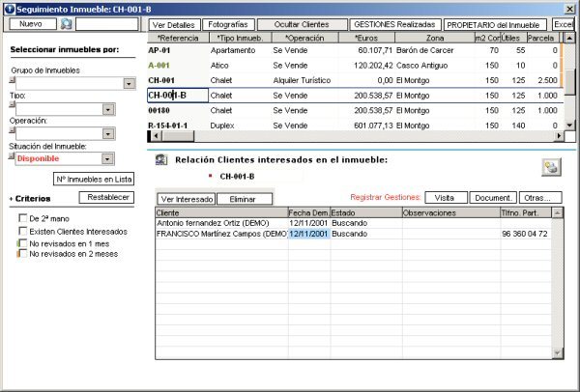Viewport: 580px width, 392px height.
Task: Click properties list horizontal scrollbar thumb
Action: (x=178, y=136)
